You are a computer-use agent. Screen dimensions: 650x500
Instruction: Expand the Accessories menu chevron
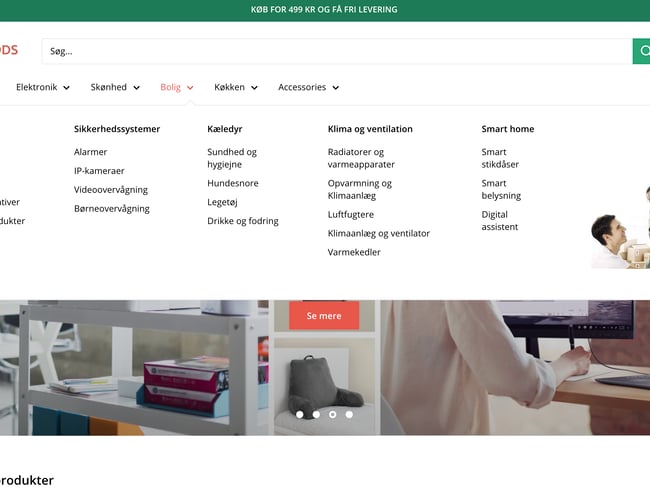point(336,87)
